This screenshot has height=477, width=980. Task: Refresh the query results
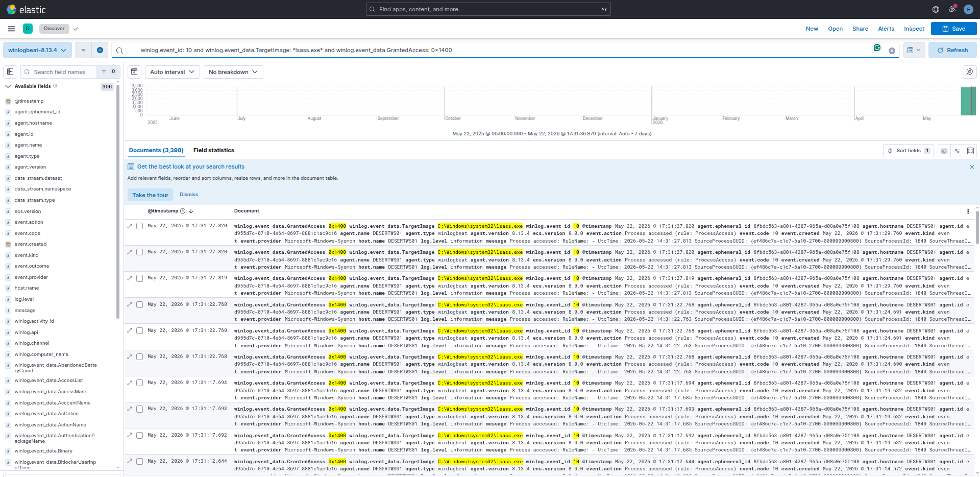(952, 50)
